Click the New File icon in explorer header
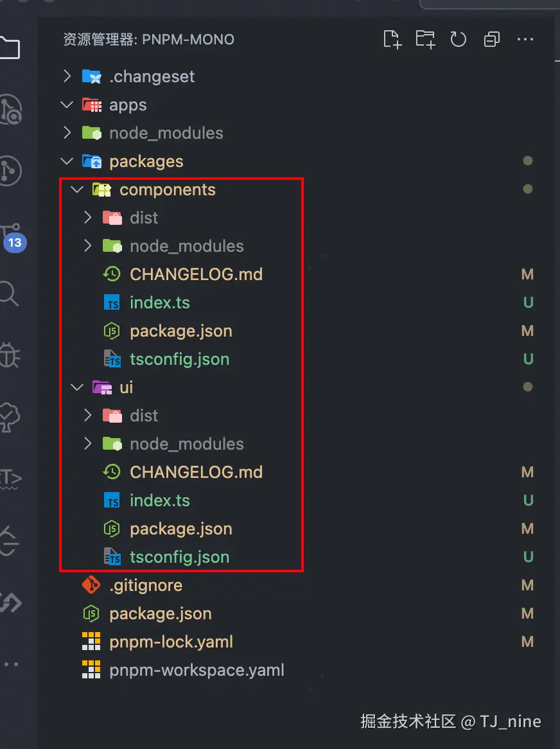The width and height of the screenshot is (560, 749). coord(392,40)
